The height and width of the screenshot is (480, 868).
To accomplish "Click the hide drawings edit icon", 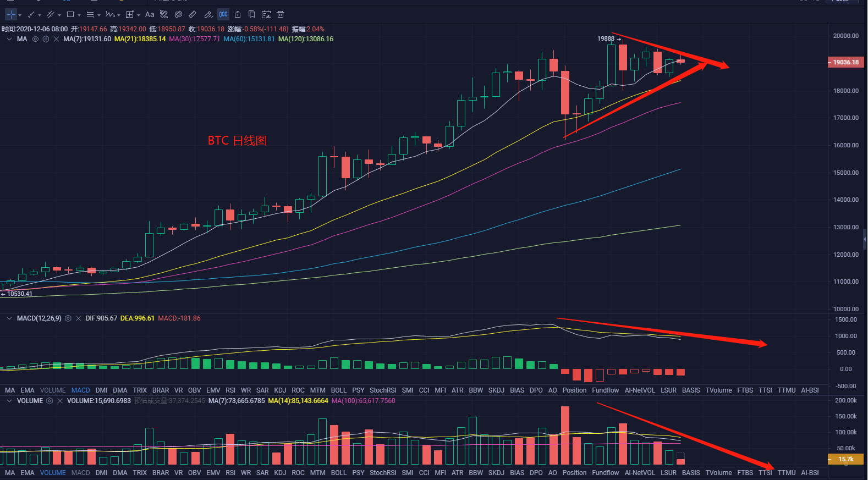I will pyautogui.click(x=266, y=14).
